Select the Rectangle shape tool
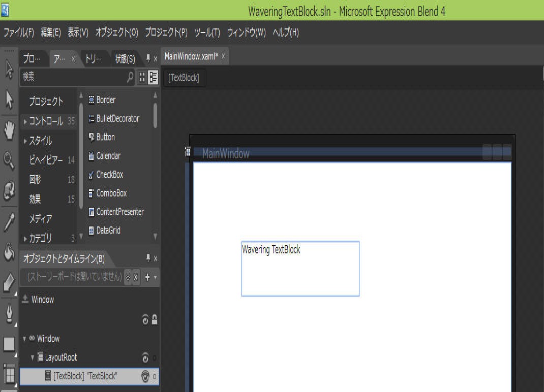 point(9,344)
